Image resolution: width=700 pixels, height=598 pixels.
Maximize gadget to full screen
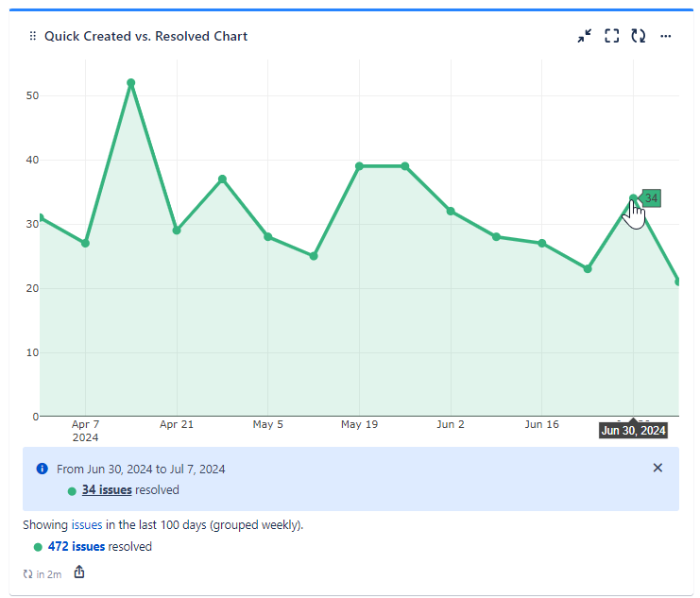tap(611, 36)
